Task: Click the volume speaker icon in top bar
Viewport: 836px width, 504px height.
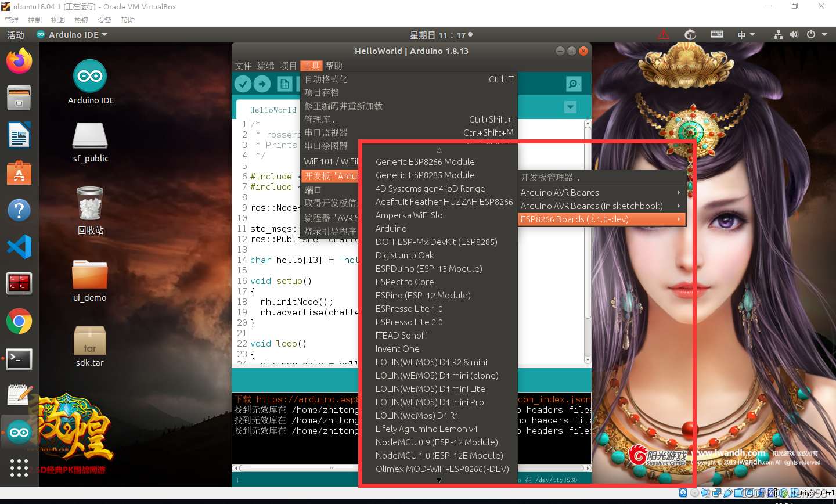Action: (x=794, y=35)
